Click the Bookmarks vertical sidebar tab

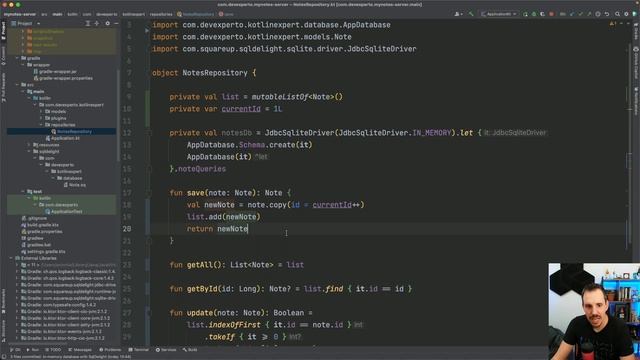point(3,301)
